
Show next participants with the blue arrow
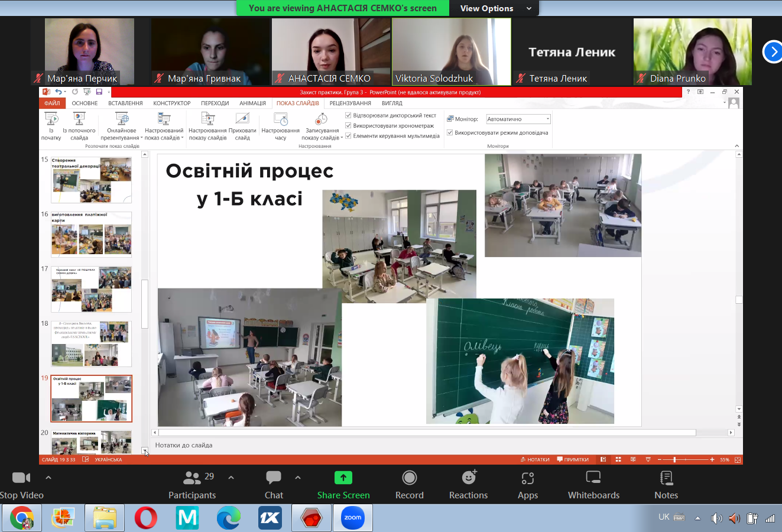click(x=773, y=51)
